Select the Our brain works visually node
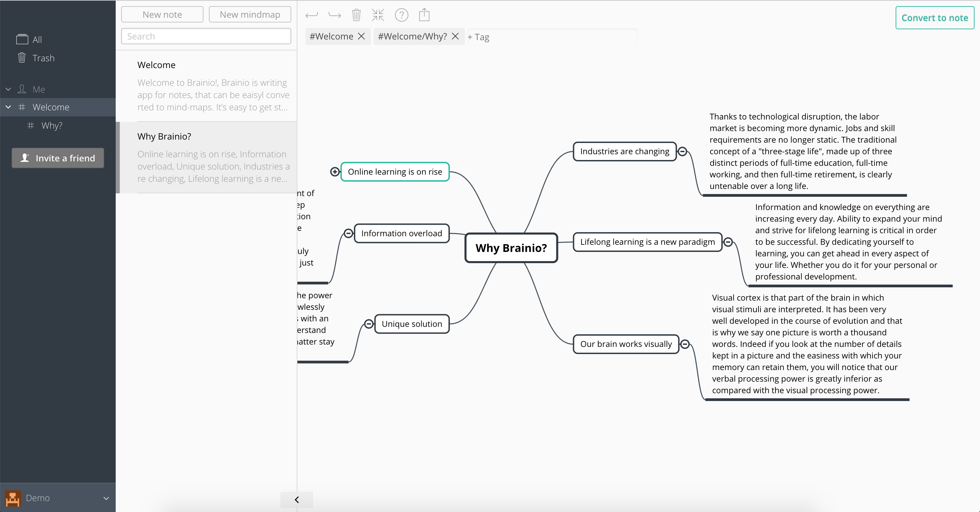 coord(626,344)
